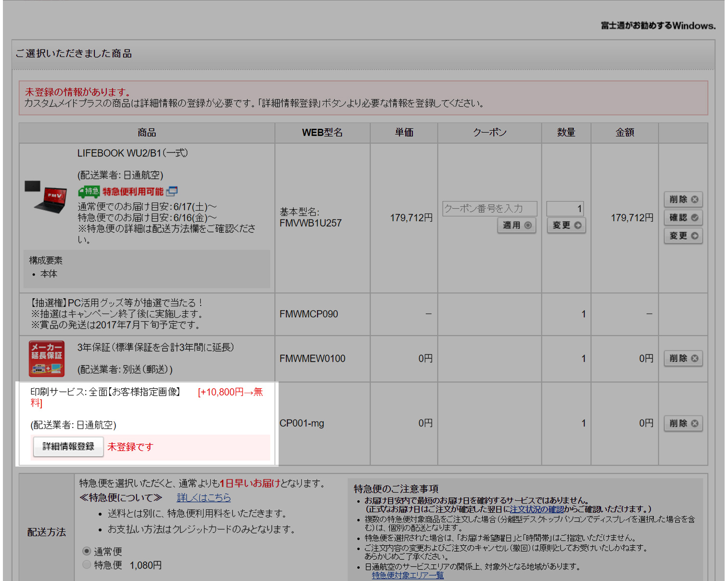Screen dimensions: 728x581
Task: Click the coupon number input field
Action: tap(489, 209)
